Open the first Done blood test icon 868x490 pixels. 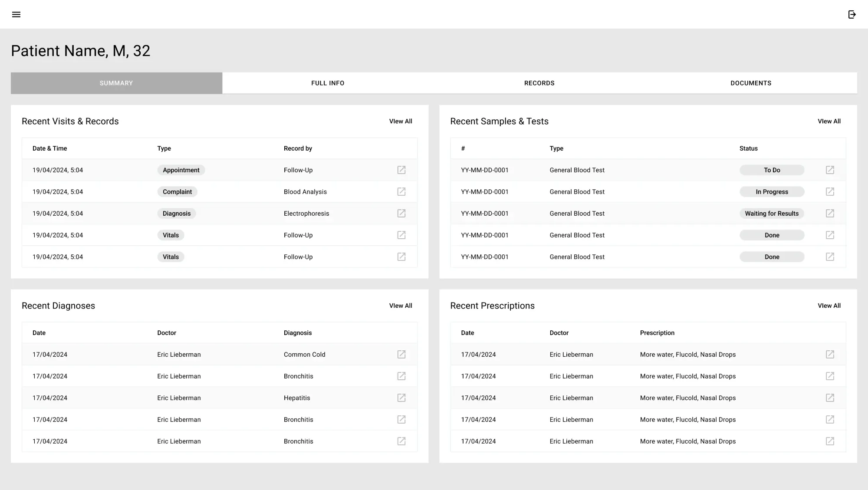point(830,235)
